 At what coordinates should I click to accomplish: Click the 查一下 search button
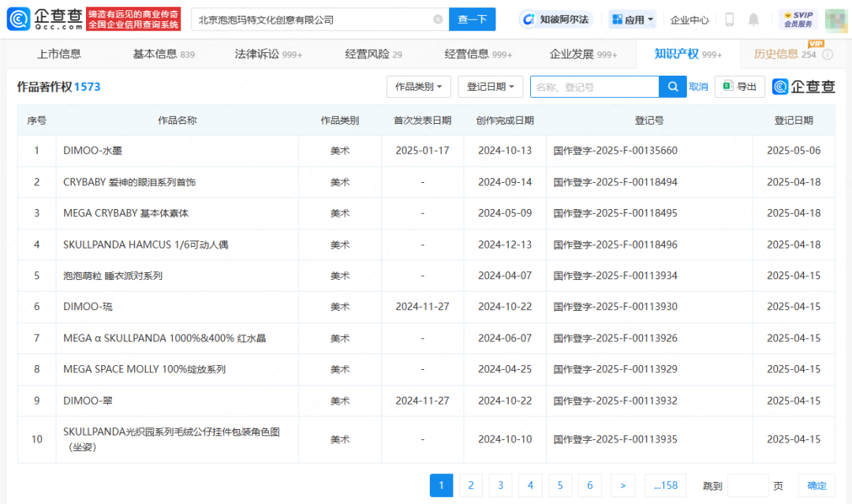(472, 20)
